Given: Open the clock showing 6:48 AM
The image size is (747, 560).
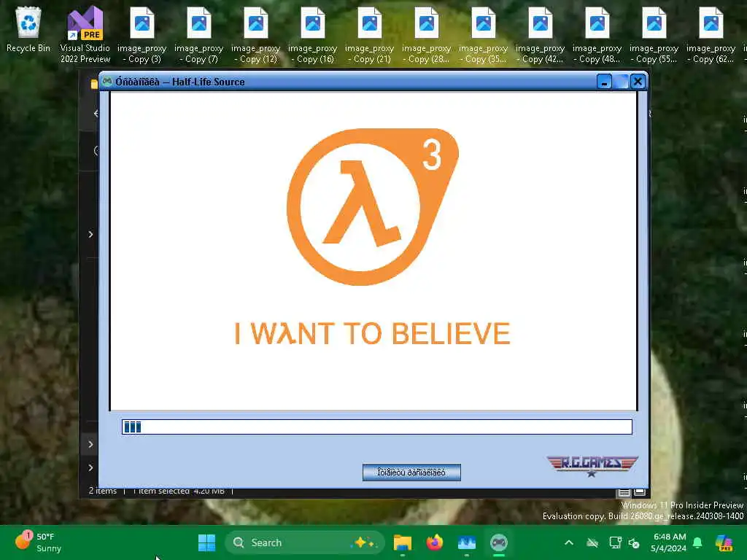Looking at the screenshot, I should [668, 542].
